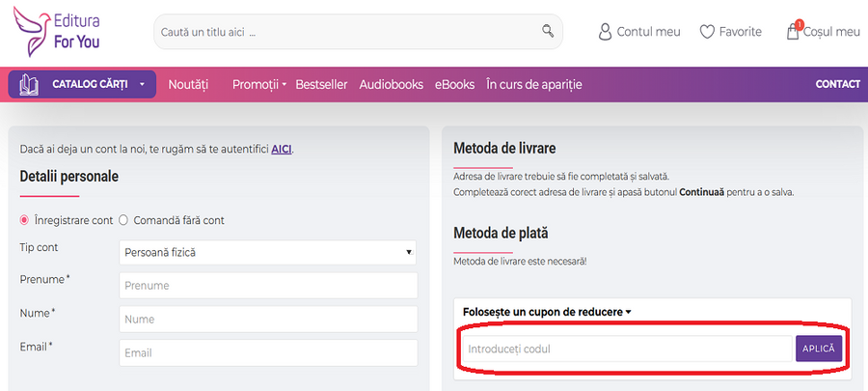868x391 pixels.
Task: Go to the Noutăți menu item
Action: [x=188, y=84]
